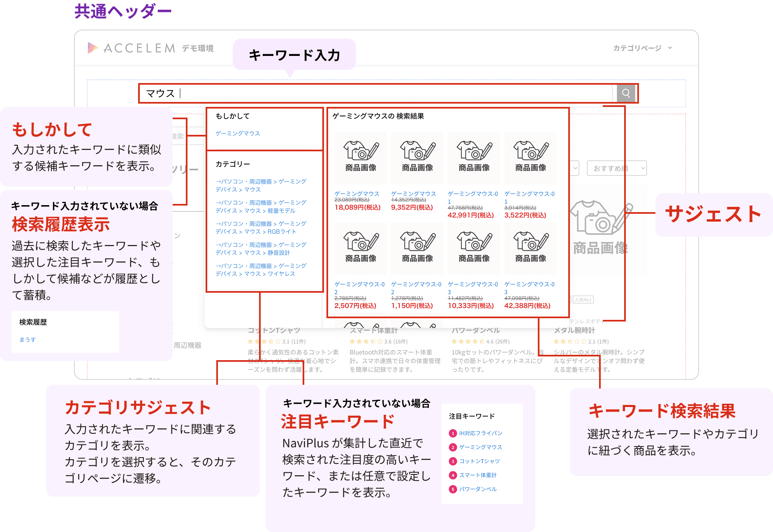
Task: Click the pink "5" badge next to パワーダンベル
Action: tap(453, 489)
